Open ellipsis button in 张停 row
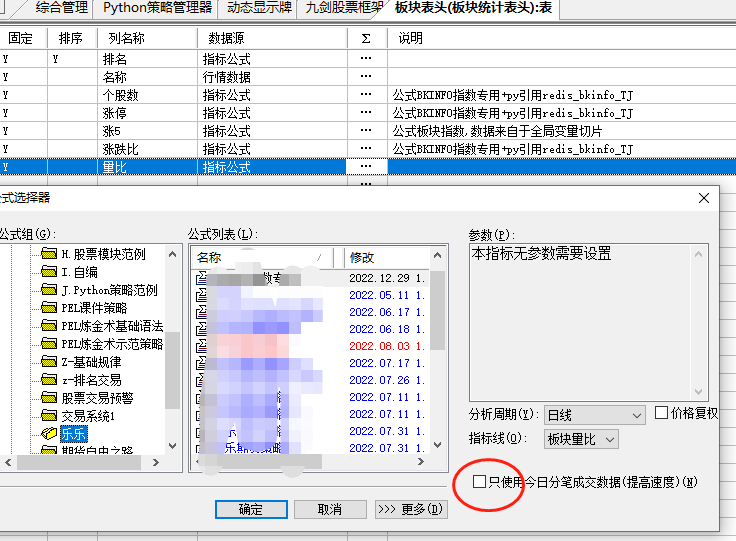The height and width of the screenshot is (541, 736). point(366,113)
